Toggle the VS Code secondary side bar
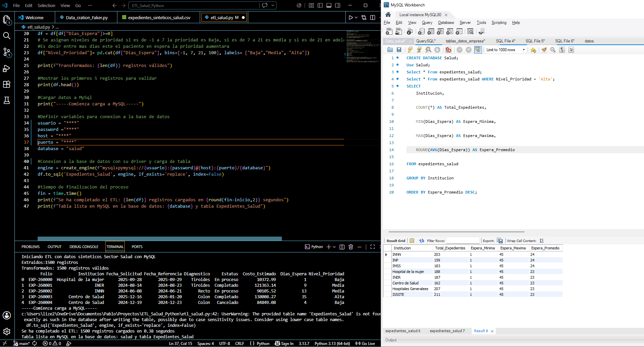Screen dimensions: 644x347 click(338, 5)
